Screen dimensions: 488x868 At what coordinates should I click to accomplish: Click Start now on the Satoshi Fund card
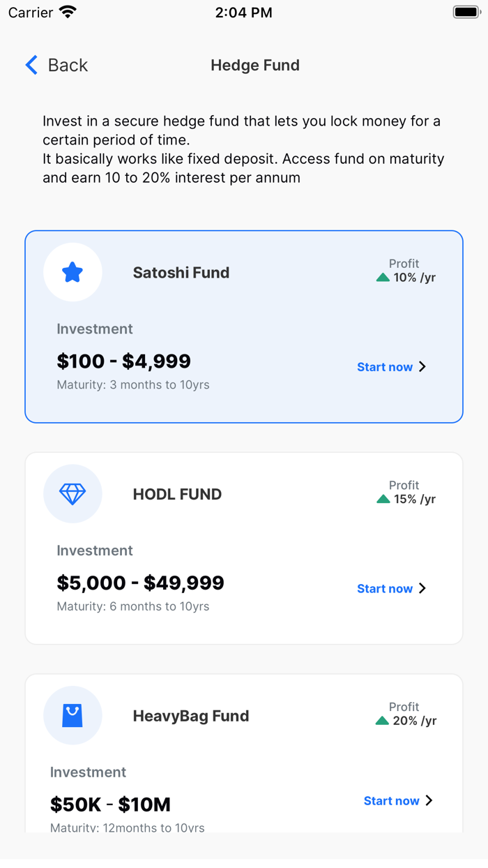point(384,366)
